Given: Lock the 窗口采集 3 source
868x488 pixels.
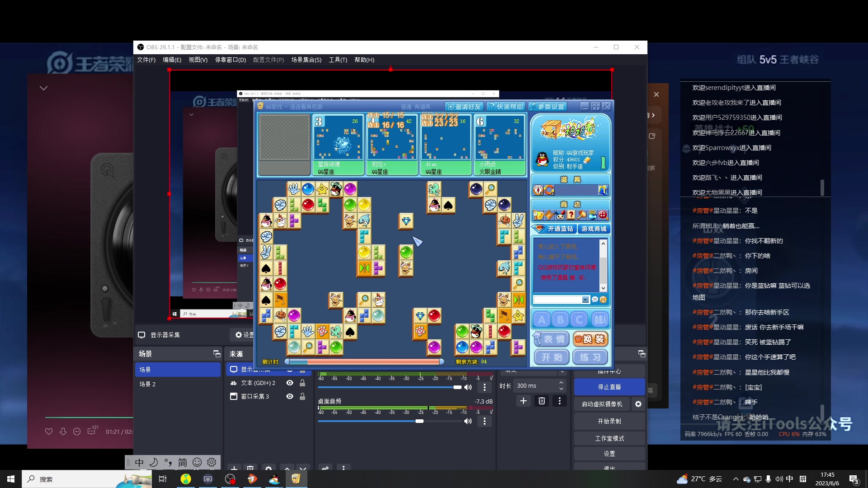Looking at the screenshot, I should click(302, 396).
